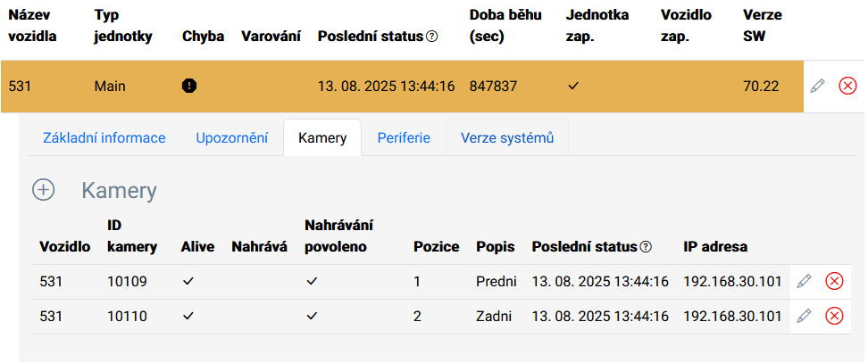Open the Periferie tab
The image size is (868, 363).
404,137
